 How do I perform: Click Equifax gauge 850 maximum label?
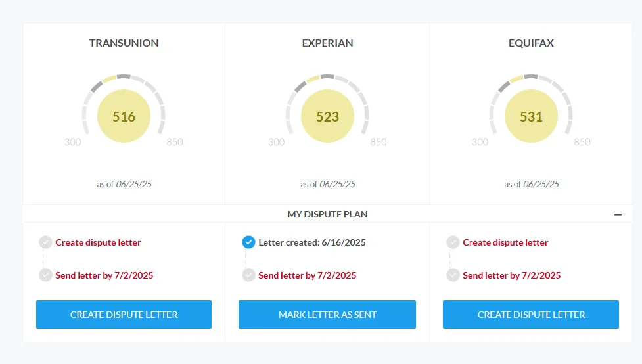tap(582, 142)
